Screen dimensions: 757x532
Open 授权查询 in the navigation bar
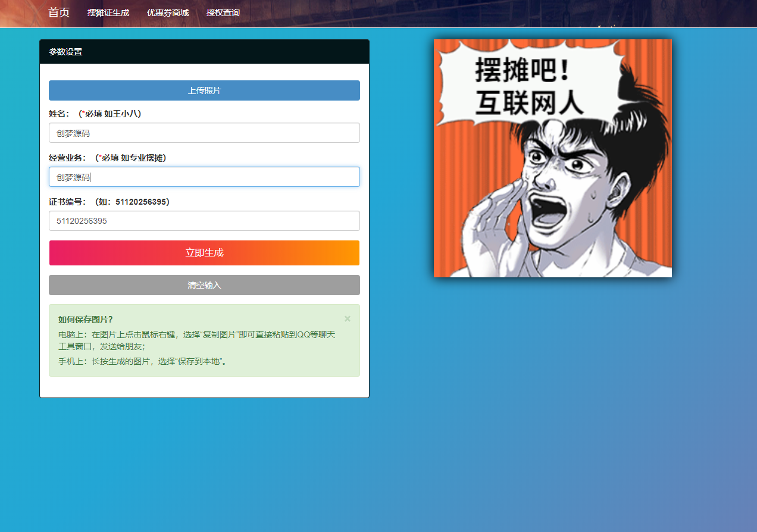223,12
